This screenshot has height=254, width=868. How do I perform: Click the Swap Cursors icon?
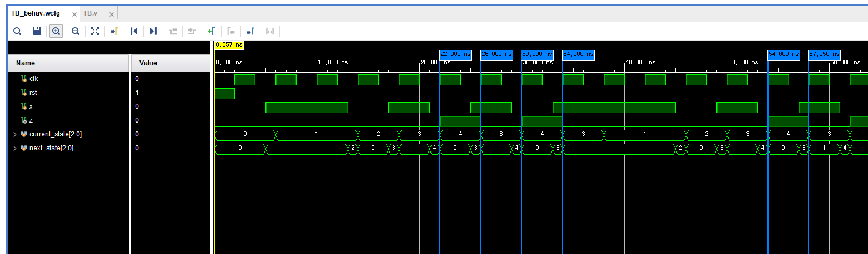pos(270,31)
